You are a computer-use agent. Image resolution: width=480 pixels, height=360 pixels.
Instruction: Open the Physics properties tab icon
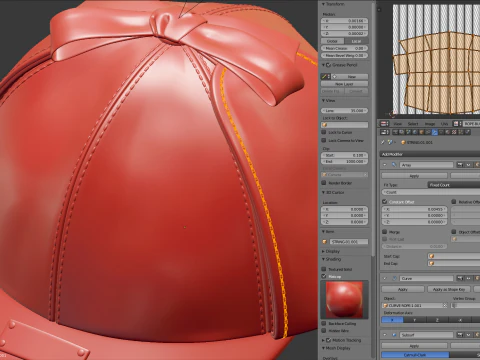tap(468, 132)
